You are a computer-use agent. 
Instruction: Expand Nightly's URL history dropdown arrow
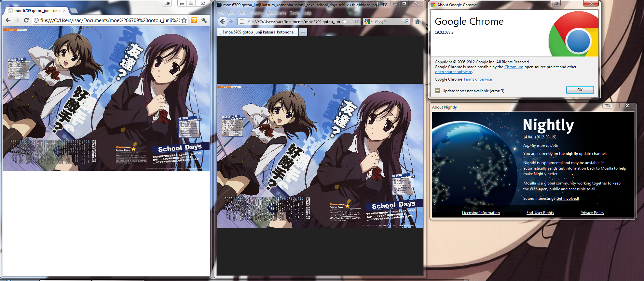(x=351, y=21)
